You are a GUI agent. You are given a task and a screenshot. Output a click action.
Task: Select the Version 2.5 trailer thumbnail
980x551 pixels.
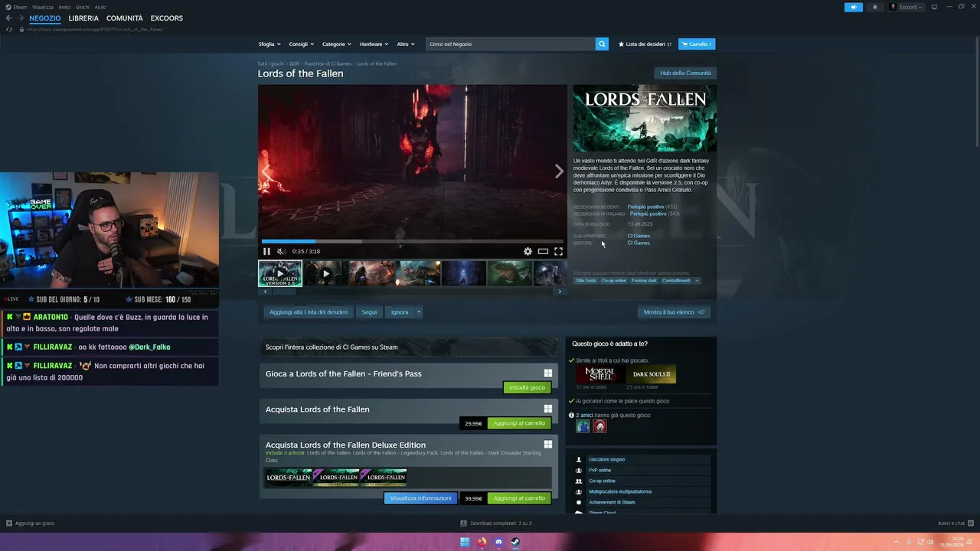[x=280, y=273]
